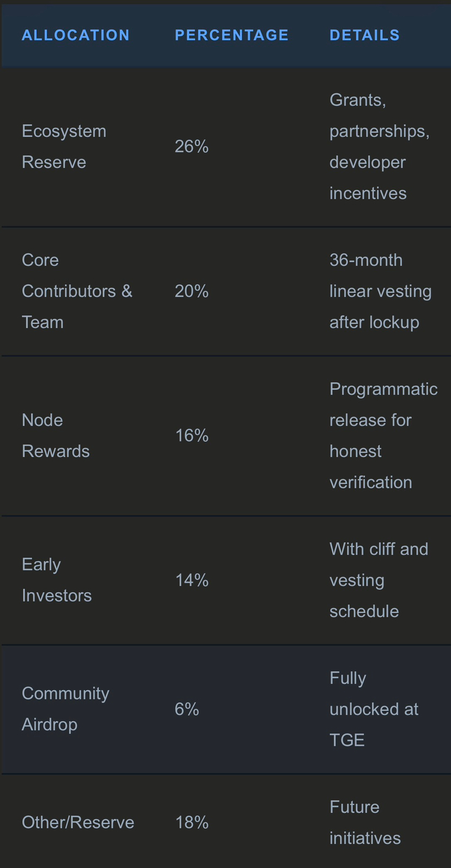The height and width of the screenshot is (868, 451).
Task: Select the Core Contributors & Team cell
Action: pos(77,291)
